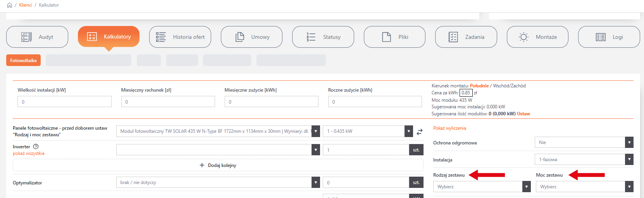Open the Audyt section
This screenshot has width=644, height=198.
point(37,37)
